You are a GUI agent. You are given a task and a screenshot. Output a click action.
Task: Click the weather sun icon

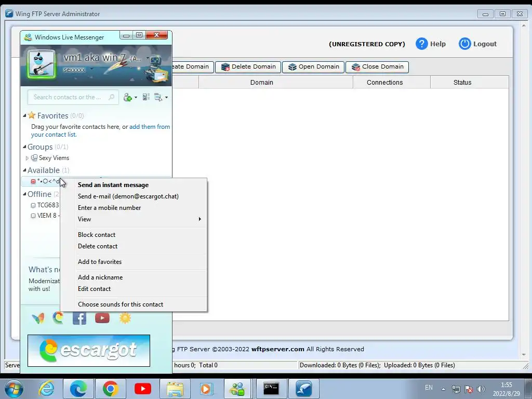coord(125,318)
